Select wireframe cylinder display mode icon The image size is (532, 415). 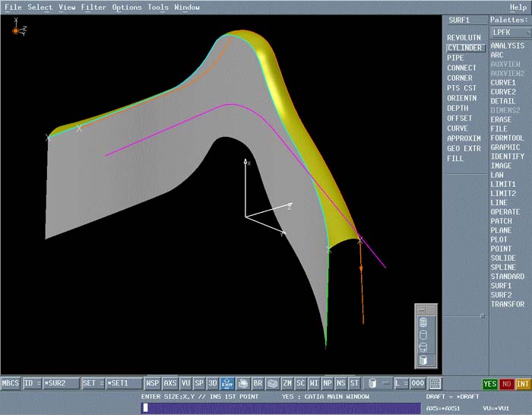tap(425, 322)
